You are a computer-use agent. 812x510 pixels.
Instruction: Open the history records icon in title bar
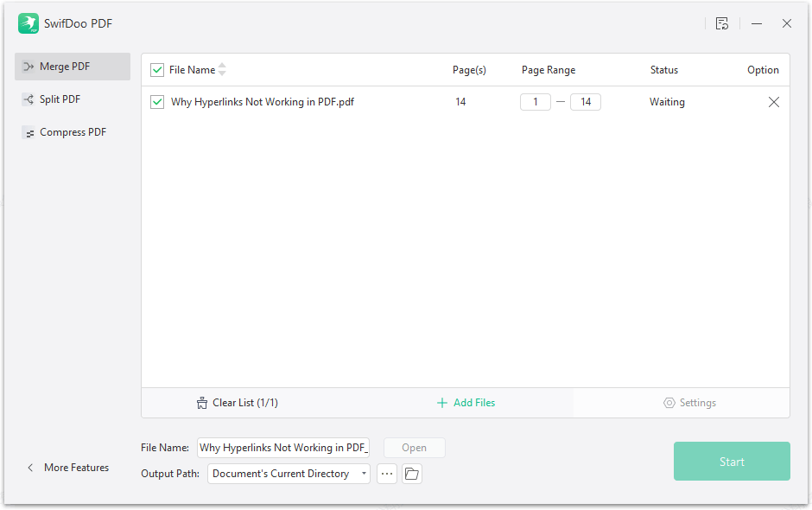coord(722,23)
